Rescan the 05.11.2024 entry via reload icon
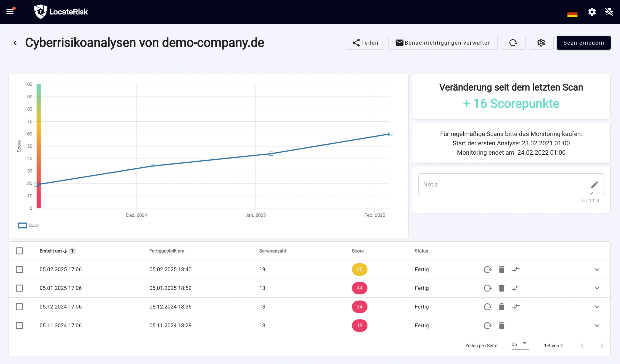 pyautogui.click(x=487, y=326)
